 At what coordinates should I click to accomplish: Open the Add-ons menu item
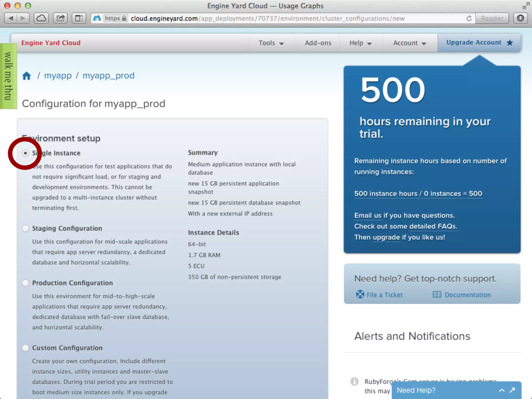318,43
